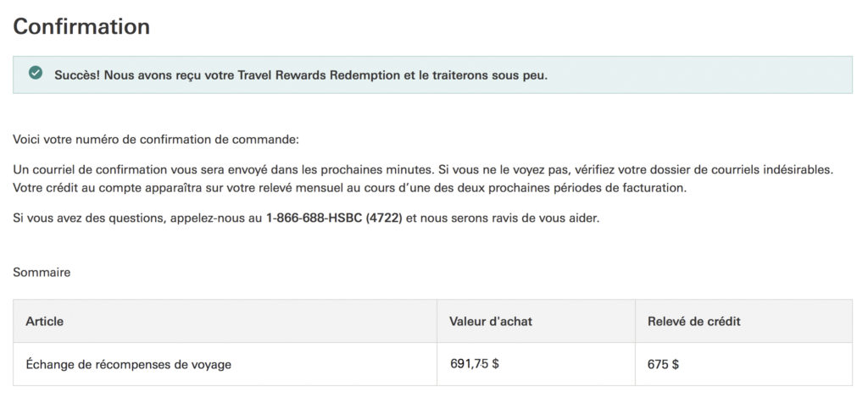Click the word "Succès!" in the banner
The height and width of the screenshot is (403, 868).
[x=78, y=75]
